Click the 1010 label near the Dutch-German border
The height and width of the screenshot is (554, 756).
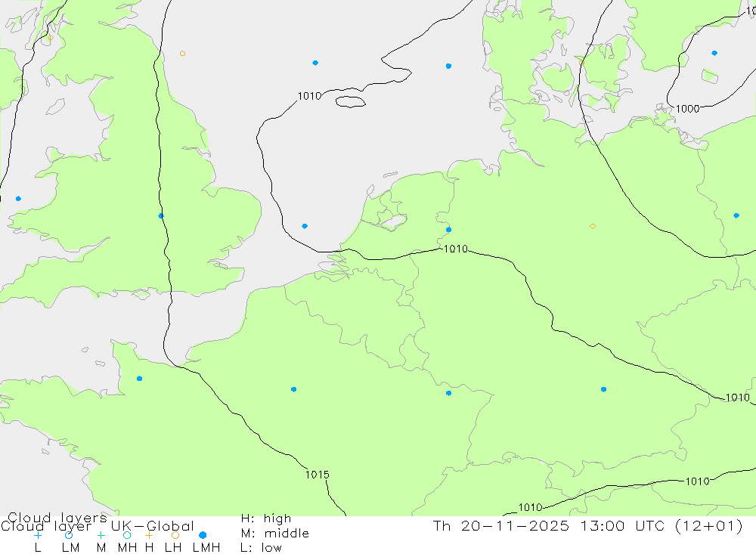click(456, 249)
